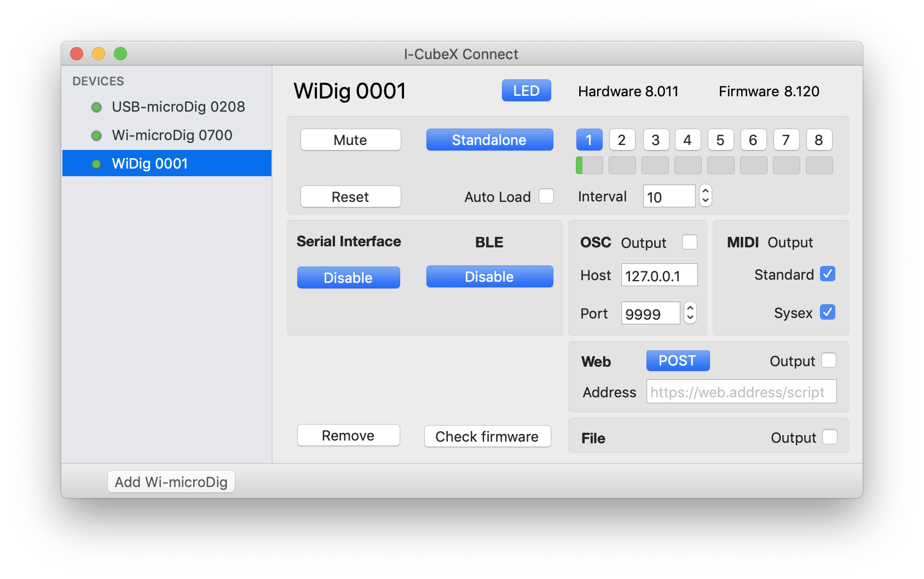Enable OSC Output checkbox
The height and width of the screenshot is (579, 924).
pyautogui.click(x=690, y=242)
